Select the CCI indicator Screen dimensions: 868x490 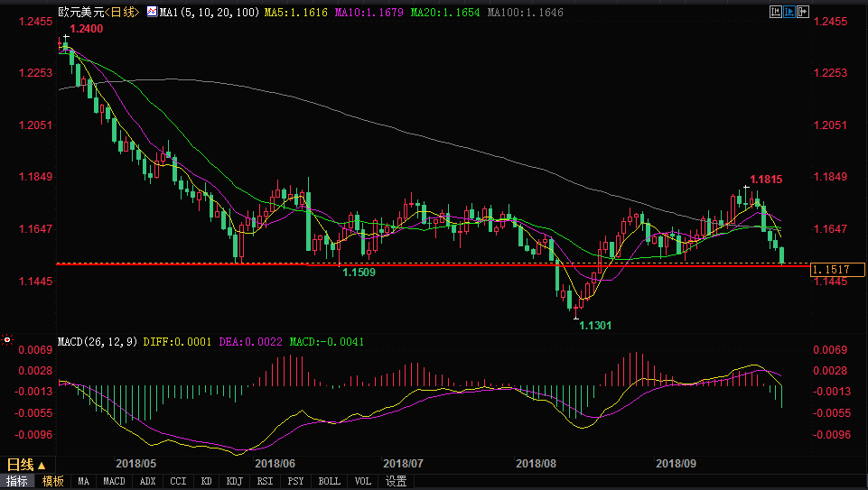coord(178,482)
